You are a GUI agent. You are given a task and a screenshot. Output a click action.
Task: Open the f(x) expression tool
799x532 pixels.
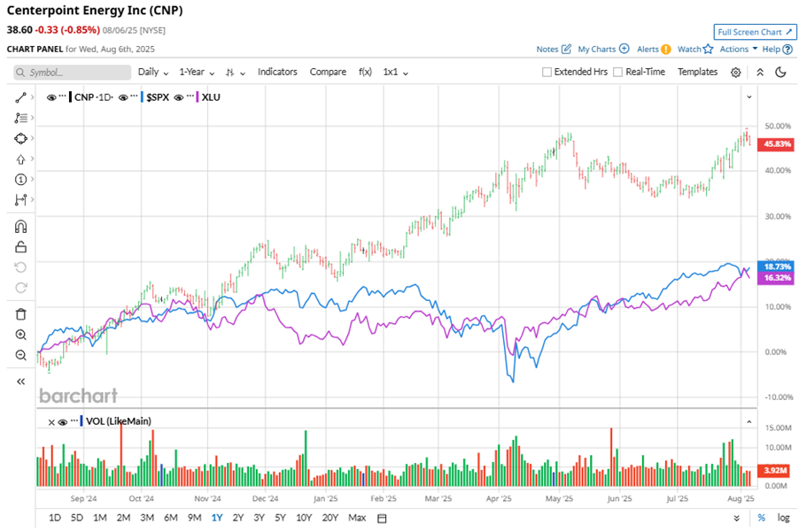coord(365,72)
